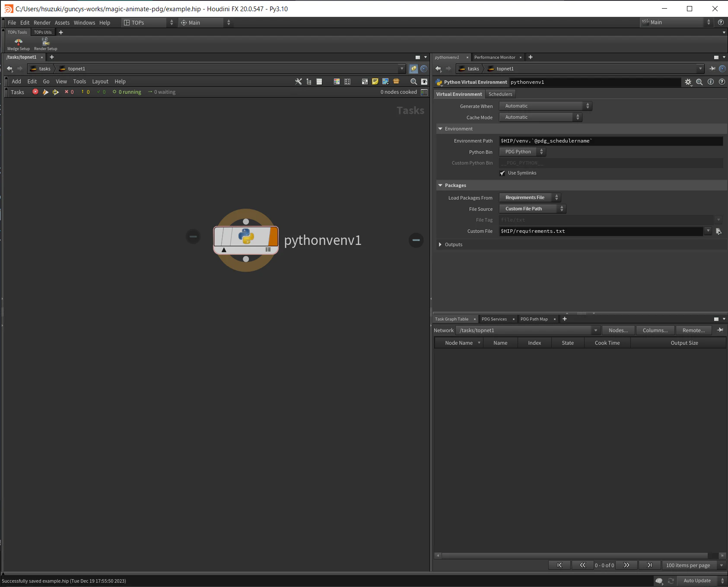Browse for the Custom File path
The width and height of the screenshot is (728, 587).
tap(718, 231)
